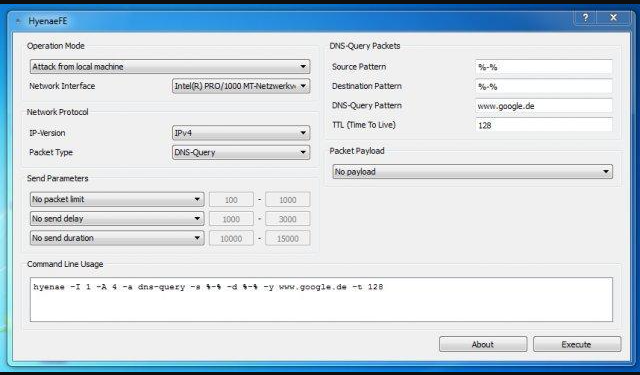Click the Operation Mode heading
The width and height of the screenshot is (640, 375).
pyautogui.click(x=56, y=46)
